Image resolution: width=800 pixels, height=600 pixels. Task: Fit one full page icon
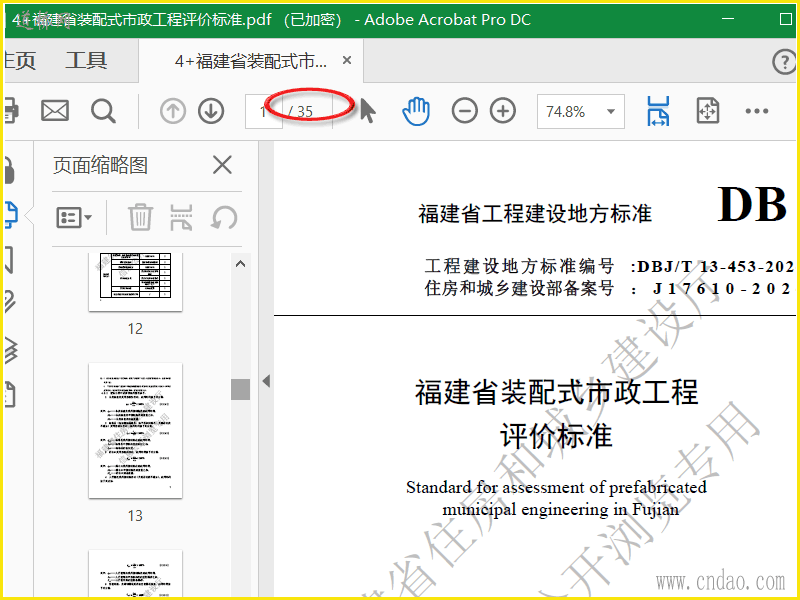click(708, 111)
